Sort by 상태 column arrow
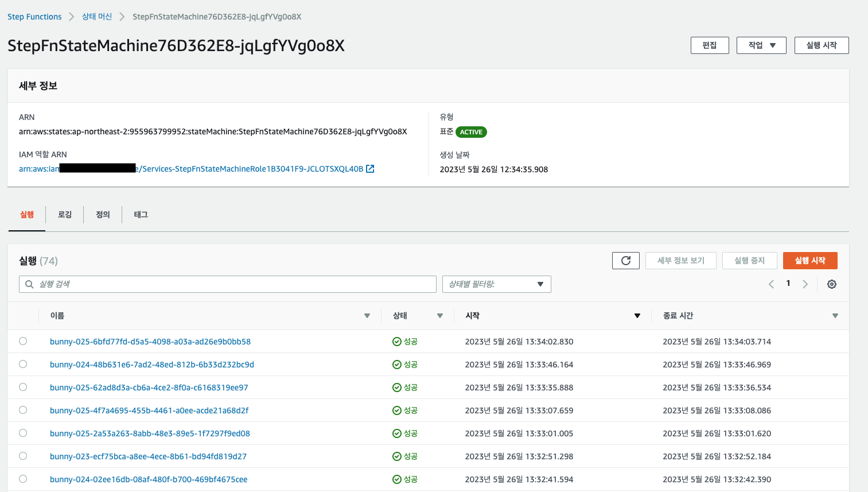This screenshot has height=492, width=868. [x=440, y=316]
